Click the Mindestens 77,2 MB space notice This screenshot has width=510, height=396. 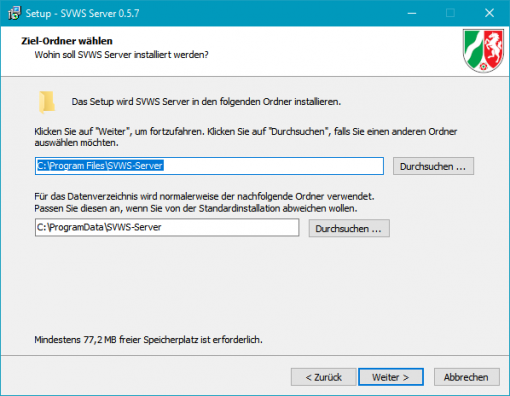pyautogui.click(x=148, y=340)
